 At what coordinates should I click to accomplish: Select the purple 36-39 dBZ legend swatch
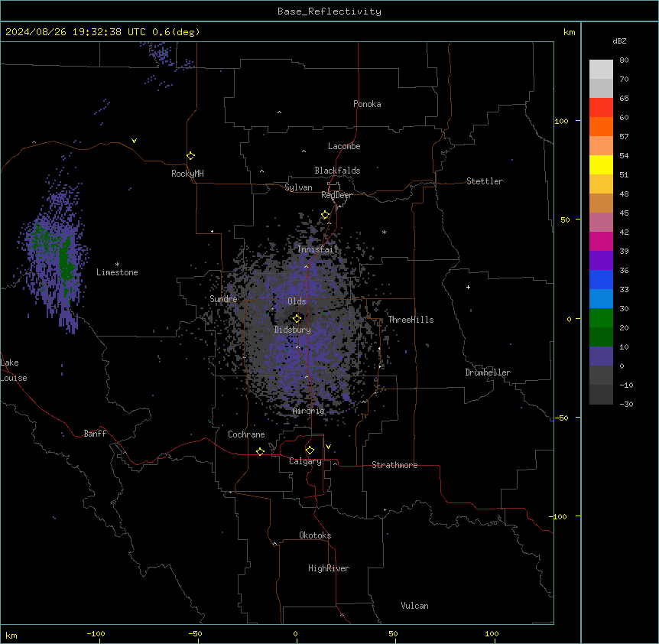tap(601, 261)
